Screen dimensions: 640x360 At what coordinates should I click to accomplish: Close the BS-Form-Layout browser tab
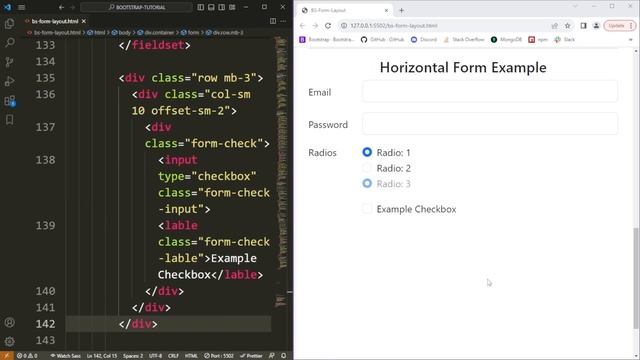tap(386, 10)
